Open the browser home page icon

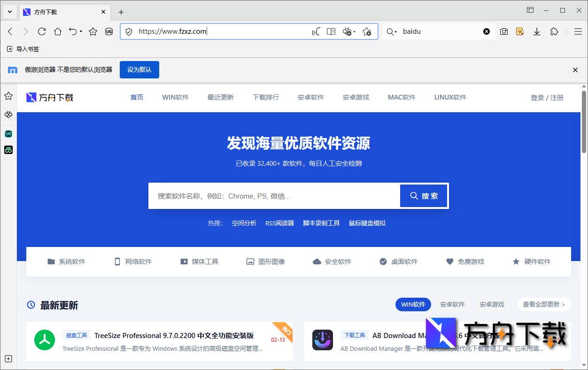57,31
